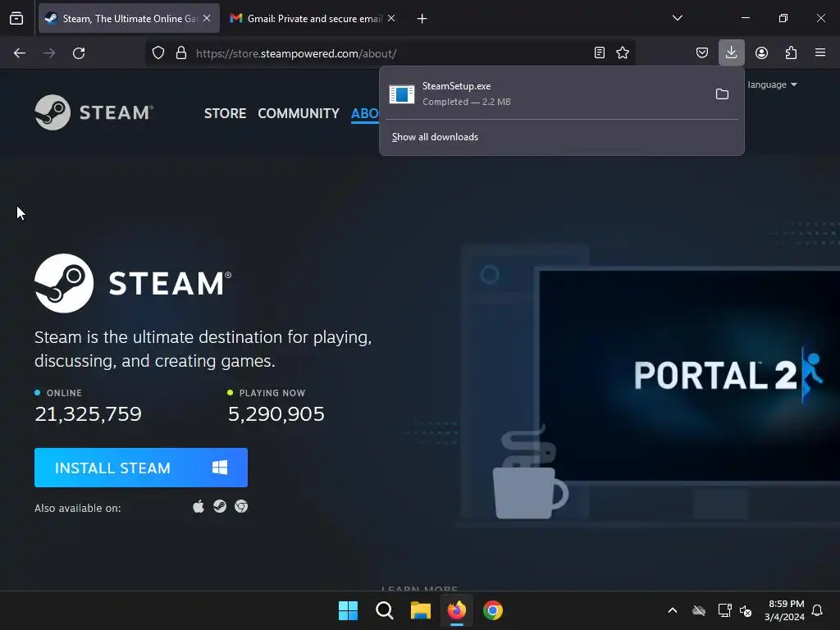840x630 pixels.
Task: Select the SteamOS download icon
Action: click(220, 506)
